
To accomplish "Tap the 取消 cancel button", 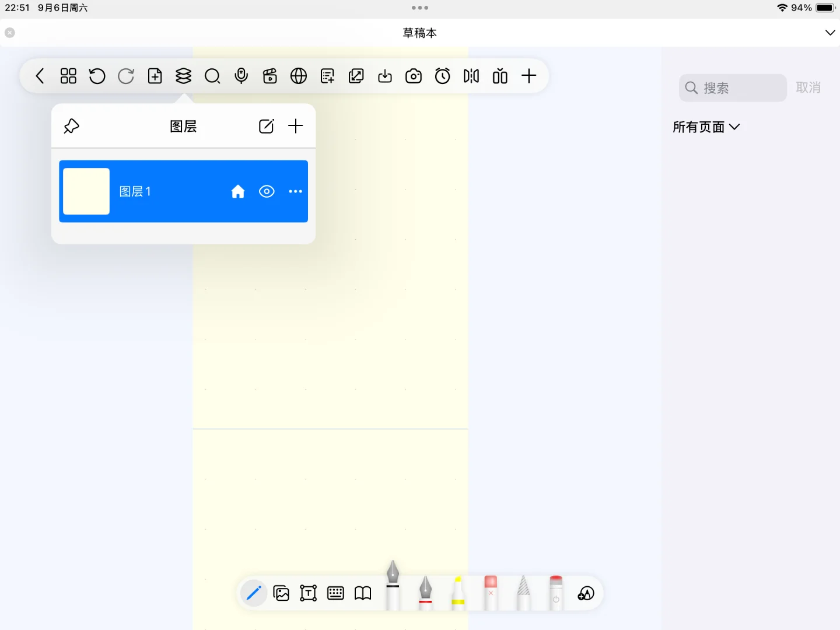I will click(x=808, y=87).
